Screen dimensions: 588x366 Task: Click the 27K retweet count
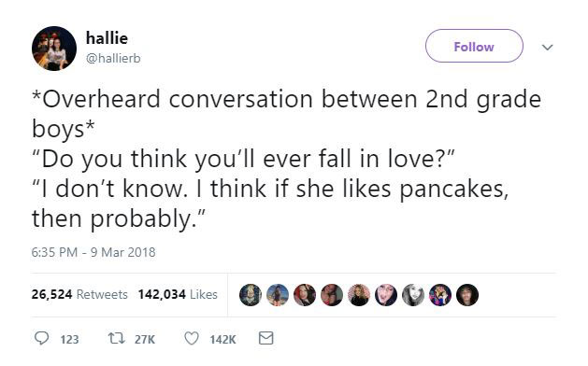(x=145, y=340)
